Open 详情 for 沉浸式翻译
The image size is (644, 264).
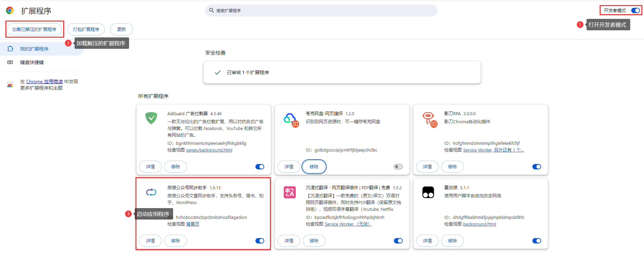(289, 241)
